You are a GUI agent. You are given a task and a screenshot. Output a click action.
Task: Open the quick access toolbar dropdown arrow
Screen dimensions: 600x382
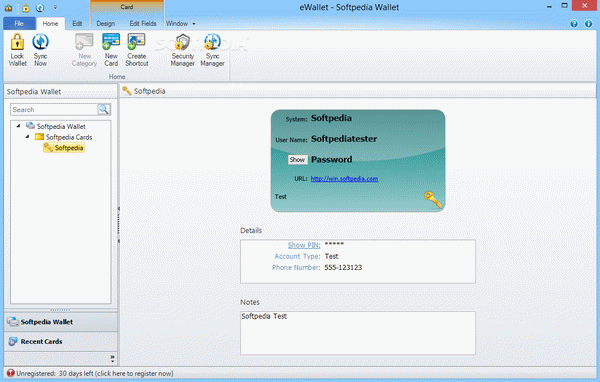(55, 7)
